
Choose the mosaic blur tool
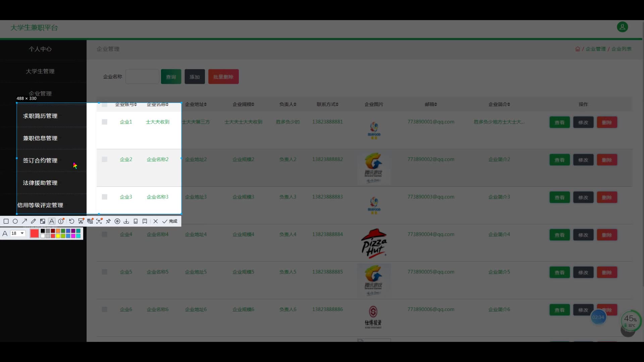[43, 221]
